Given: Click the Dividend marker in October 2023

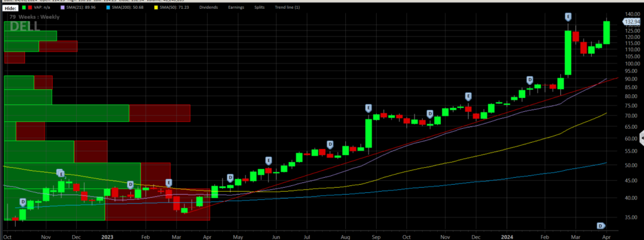Looking at the screenshot, I should pos(430,114).
